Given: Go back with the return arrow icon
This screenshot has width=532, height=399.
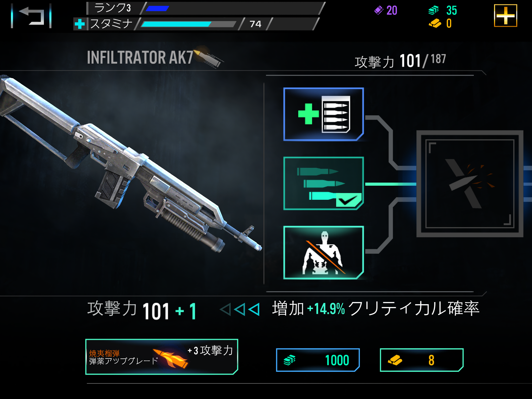Looking at the screenshot, I should click(31, 16).
